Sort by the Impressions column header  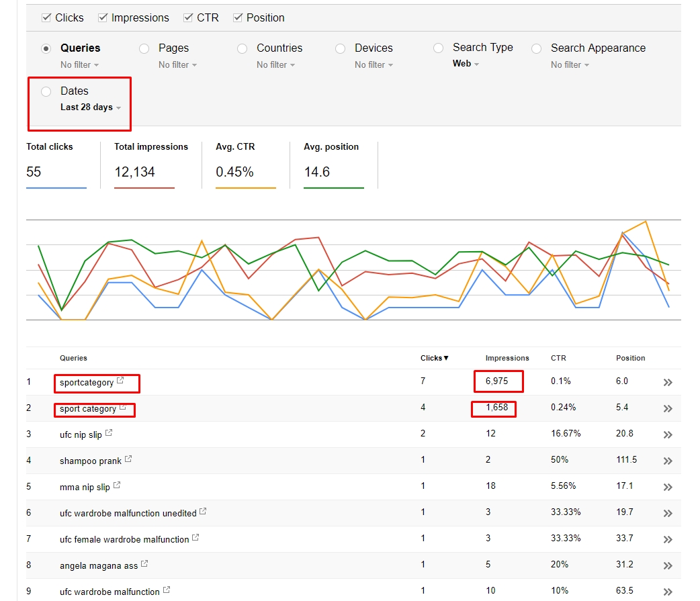coord(507,358)
